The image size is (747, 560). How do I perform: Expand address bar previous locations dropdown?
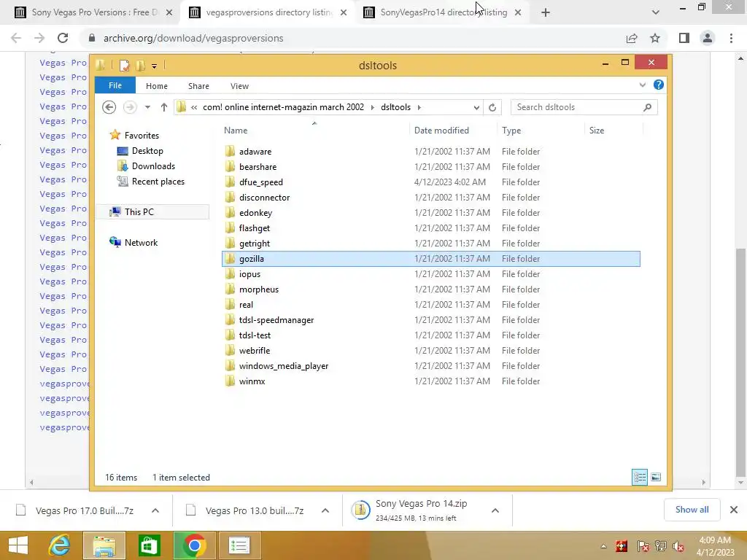click(476, 107)
